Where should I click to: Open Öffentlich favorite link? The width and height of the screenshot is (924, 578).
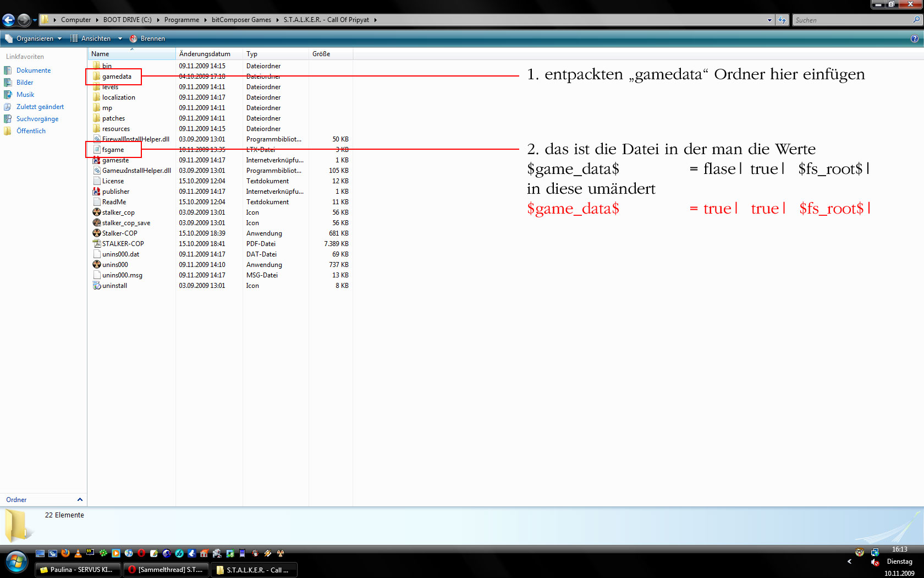[x=31, y=131]
